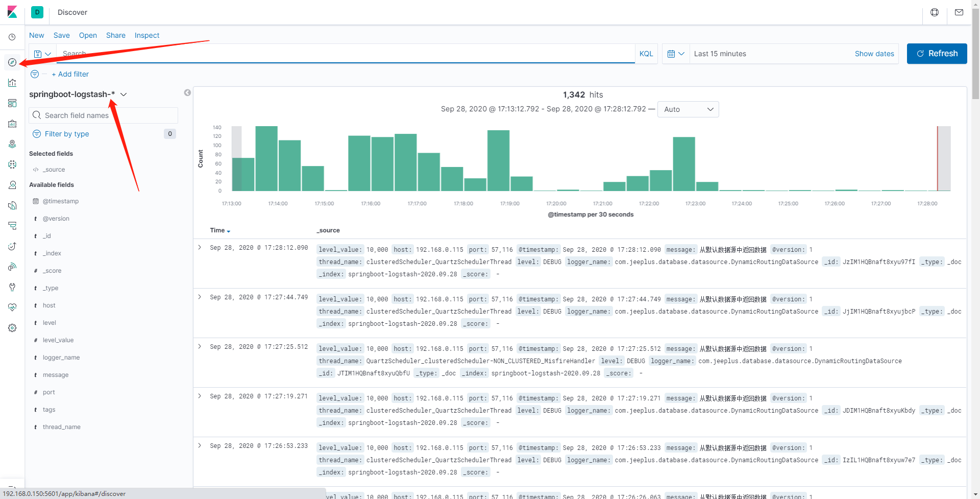980x499 pixels.
Task: Open the Infrastructure metrics sidebar icon
Action: pyautogui.click(x=12, y=185)
